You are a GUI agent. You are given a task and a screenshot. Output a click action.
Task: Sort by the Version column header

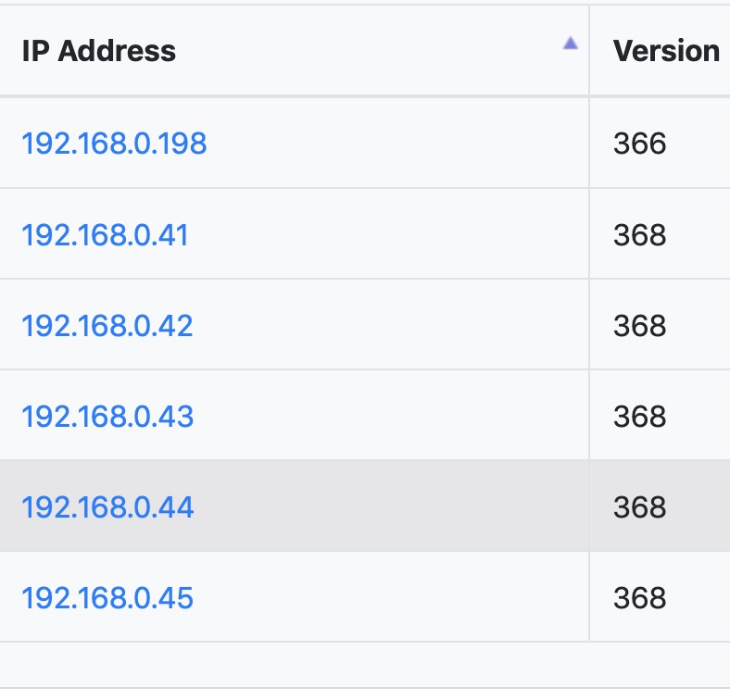click(666, 51)
